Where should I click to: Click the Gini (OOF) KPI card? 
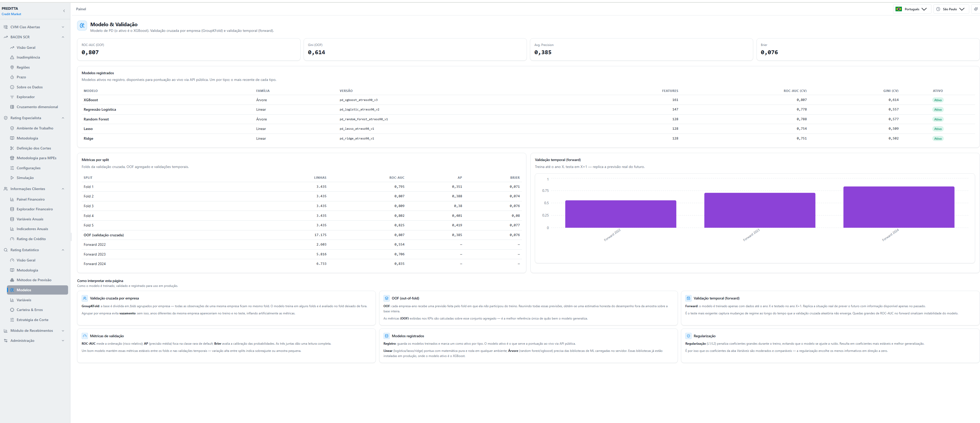(x=415, y=50)
